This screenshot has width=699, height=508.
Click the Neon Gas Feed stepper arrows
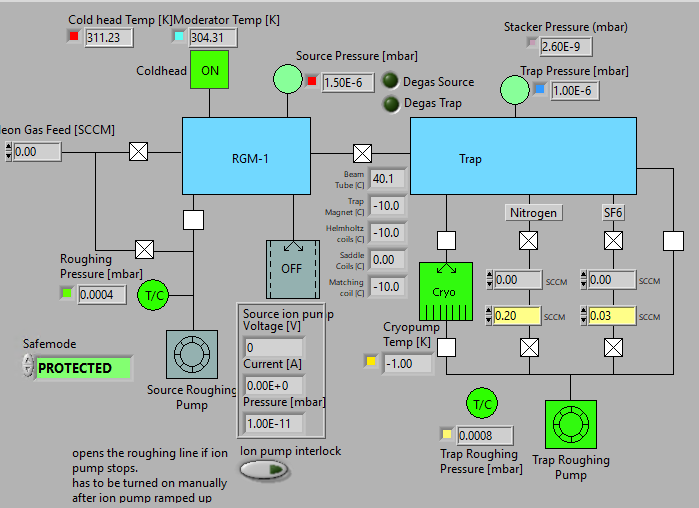(8, 152)
